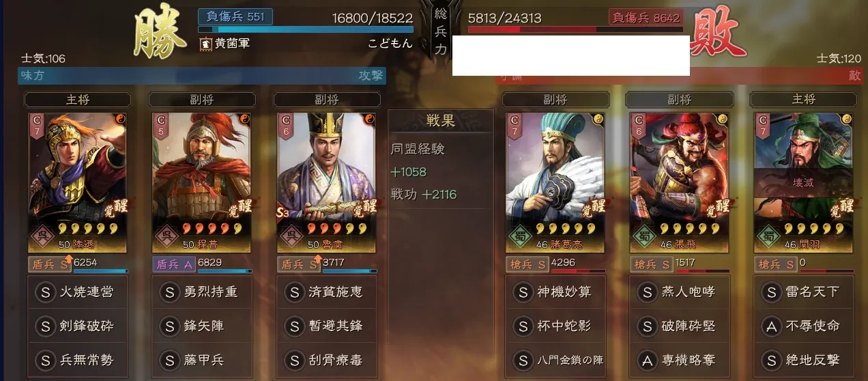
Task: Click 程普's 盾兵 A troop badge
Action: click(x=173, y=264)
